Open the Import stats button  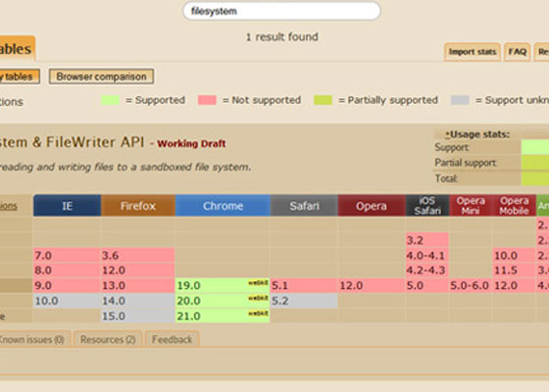tap(473, 52)
